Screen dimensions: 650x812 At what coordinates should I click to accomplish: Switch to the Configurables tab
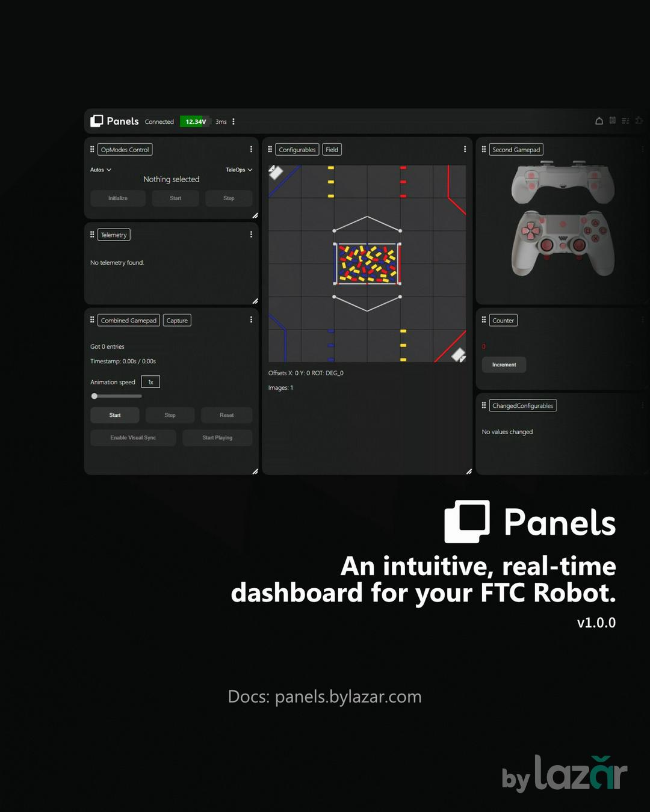coord(297,150)
